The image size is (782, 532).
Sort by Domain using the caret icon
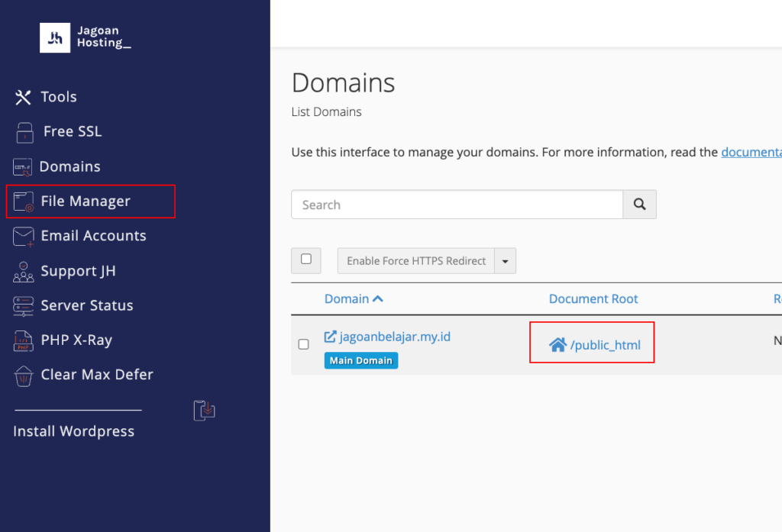pyautogui.click(x=378, y=298)
